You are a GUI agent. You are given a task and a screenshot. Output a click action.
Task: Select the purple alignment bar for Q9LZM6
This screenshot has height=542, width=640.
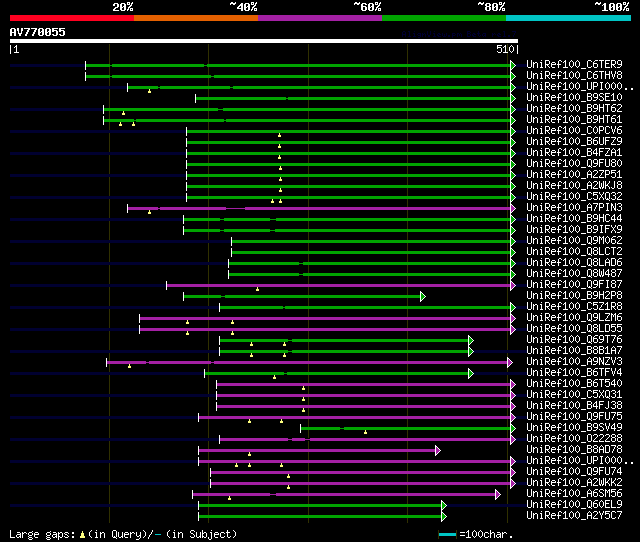click(325, 318)
